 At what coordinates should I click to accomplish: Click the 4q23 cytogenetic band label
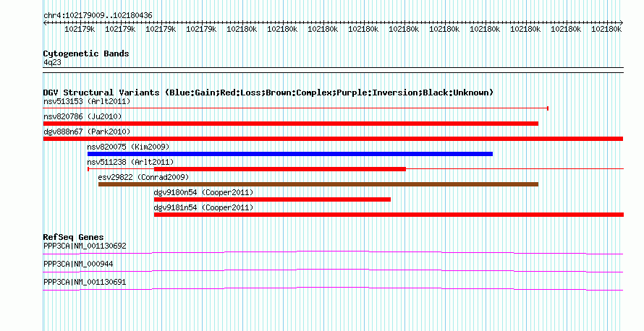click(53, 63)
